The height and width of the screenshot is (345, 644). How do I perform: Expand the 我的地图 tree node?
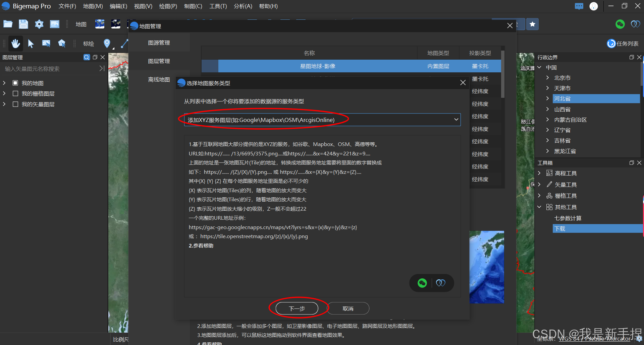(4, 83)
